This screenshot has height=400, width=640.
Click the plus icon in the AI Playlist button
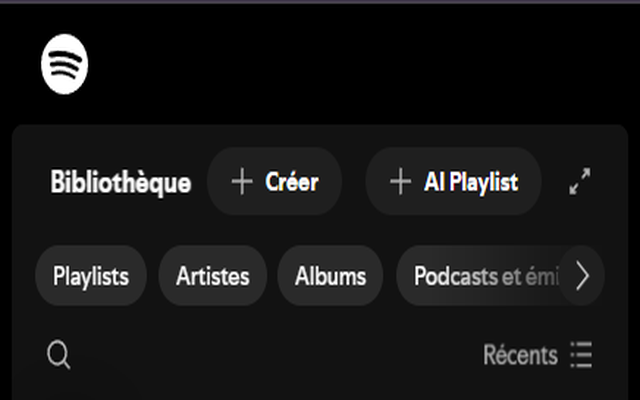click(400, 181)
